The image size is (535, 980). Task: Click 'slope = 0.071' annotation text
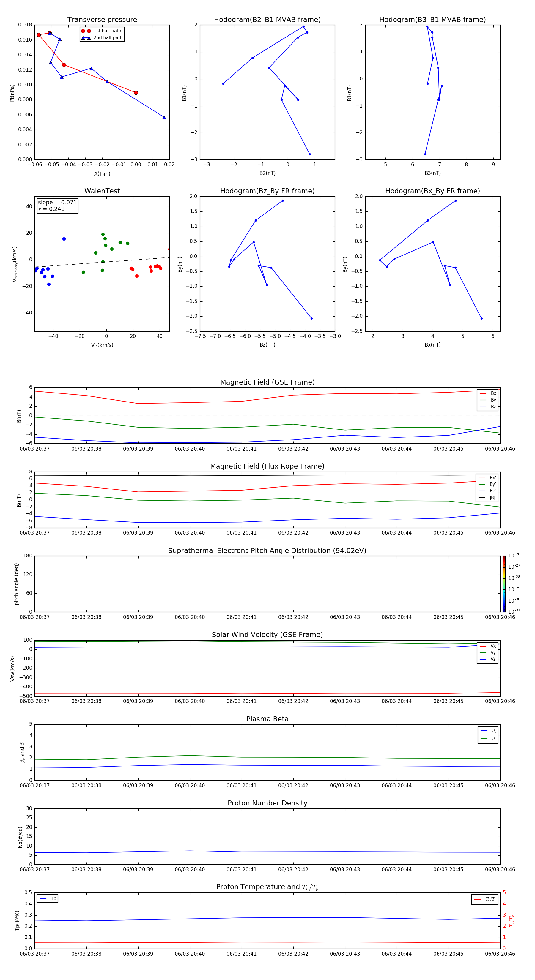point(57,203)
